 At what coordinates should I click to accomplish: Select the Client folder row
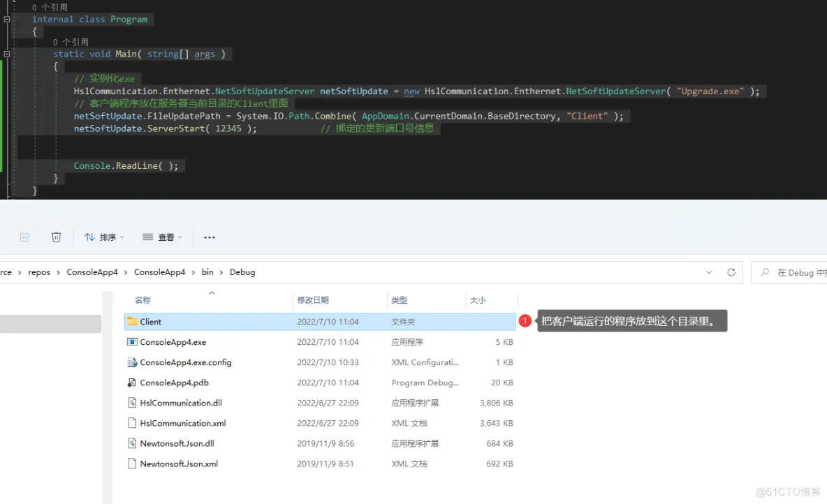(320, 322)
